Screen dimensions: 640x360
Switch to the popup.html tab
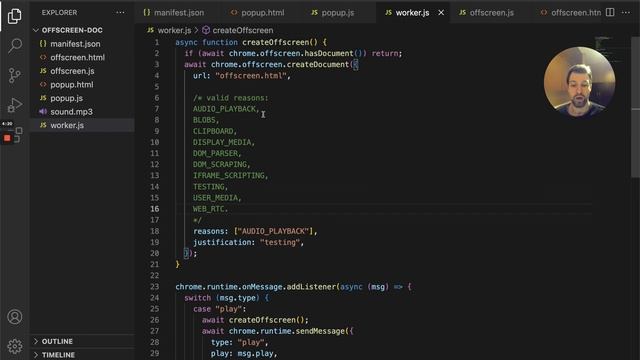click(258, 13)
